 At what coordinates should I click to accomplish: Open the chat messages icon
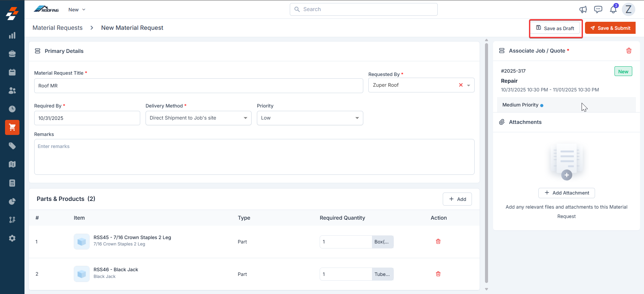(598, 9)
